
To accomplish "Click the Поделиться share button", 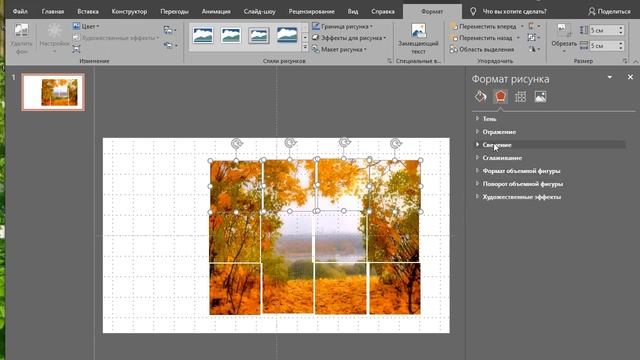I will (x=609, y=11).
